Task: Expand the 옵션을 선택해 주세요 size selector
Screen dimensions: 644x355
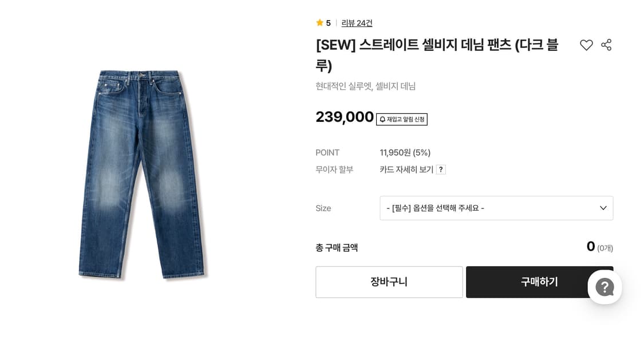Action: pyautogui.click(x=496, y=208)
